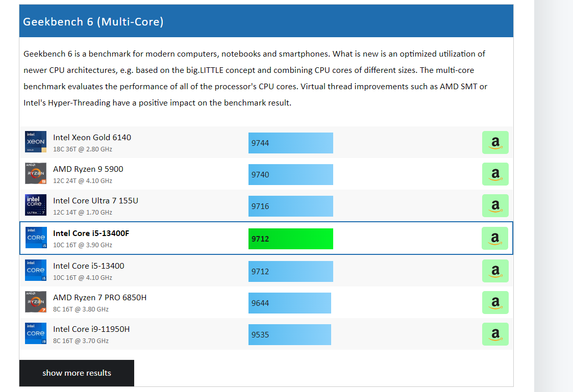Click the 12C 24T @ 4.10 GHz text
The height and width of the screenshot is (392, 573).
[x=83, y=180]
